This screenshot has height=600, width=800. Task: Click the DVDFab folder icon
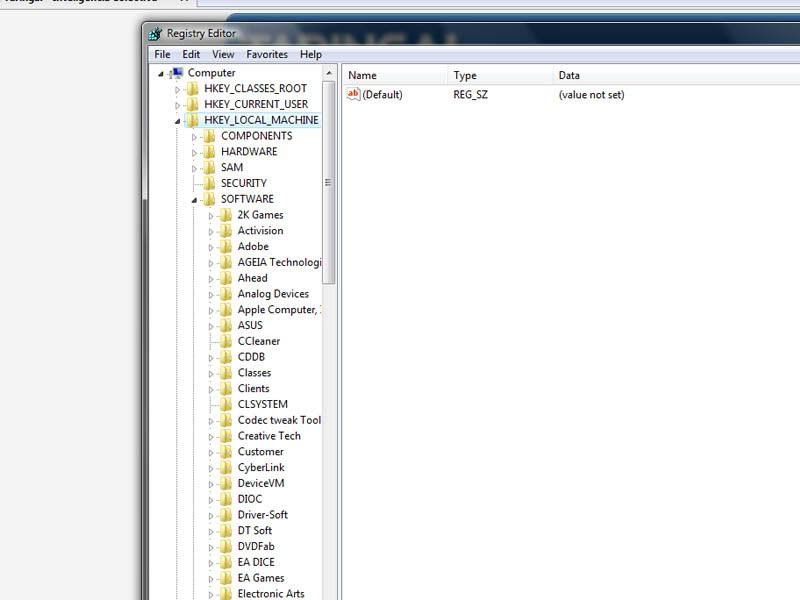(x=226, y=547)
